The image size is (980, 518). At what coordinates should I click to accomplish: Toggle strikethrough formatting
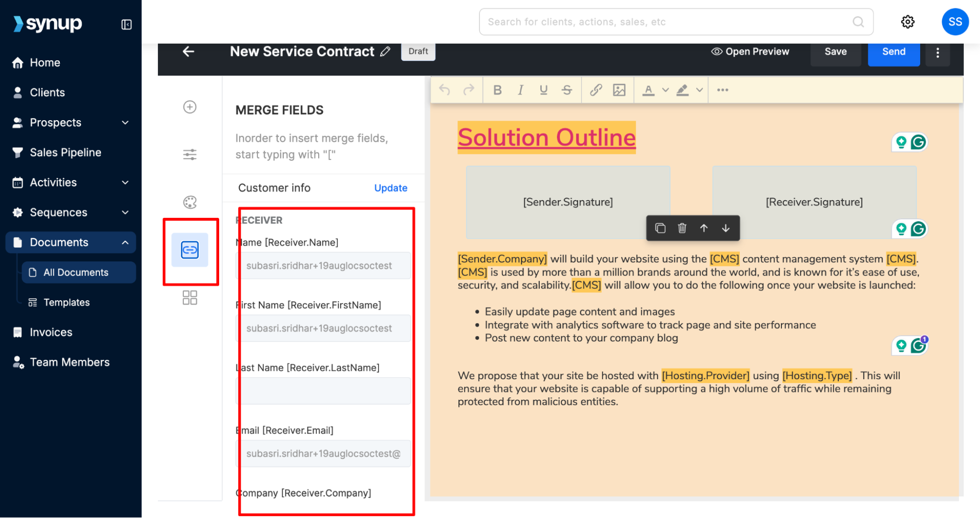(567, 90)
